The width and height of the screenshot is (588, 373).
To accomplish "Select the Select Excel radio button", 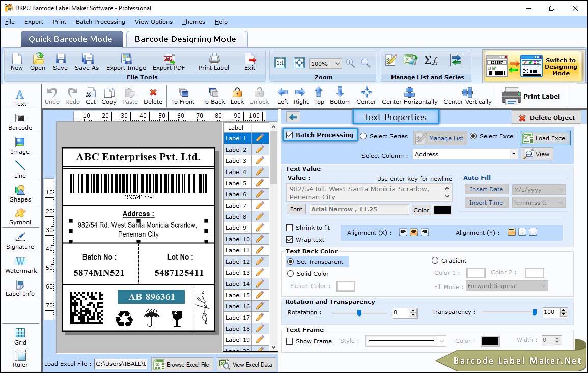I will click(473, 136).
